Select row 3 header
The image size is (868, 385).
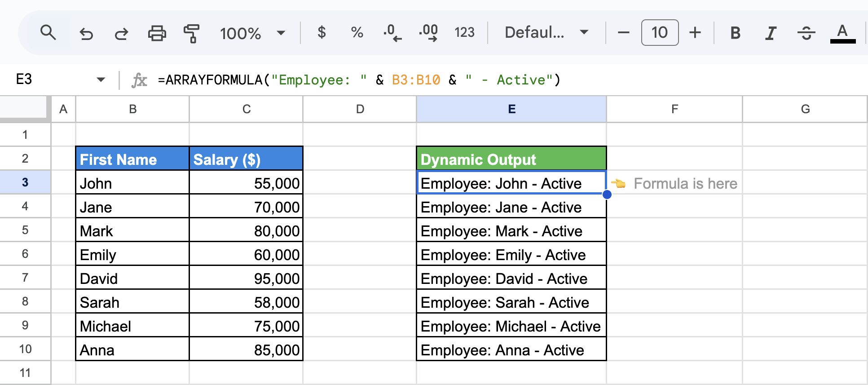point(25,182)
